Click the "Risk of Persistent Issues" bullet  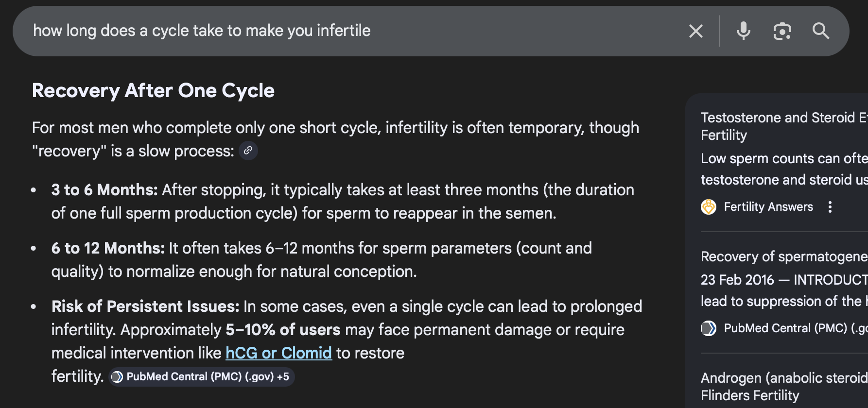(145, 306)
